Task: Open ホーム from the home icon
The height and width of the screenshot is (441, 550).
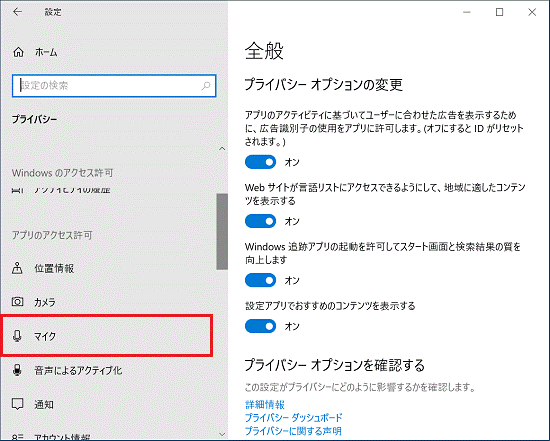Action: 18,52
